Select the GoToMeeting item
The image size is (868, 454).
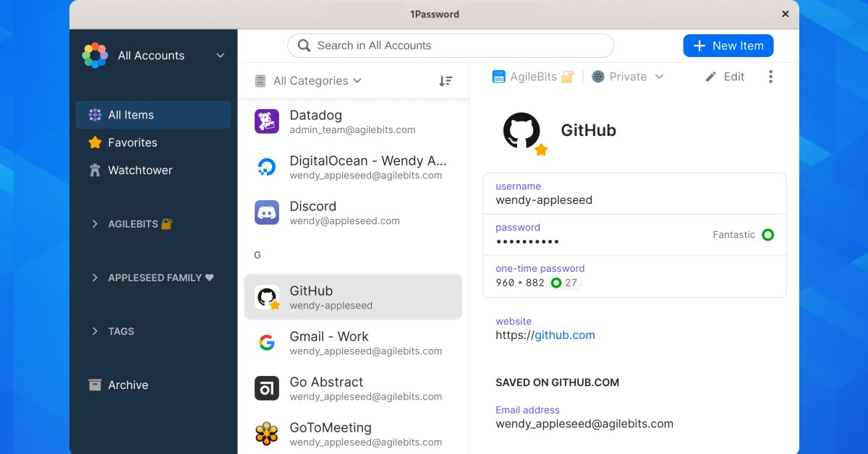coord(353,434)
